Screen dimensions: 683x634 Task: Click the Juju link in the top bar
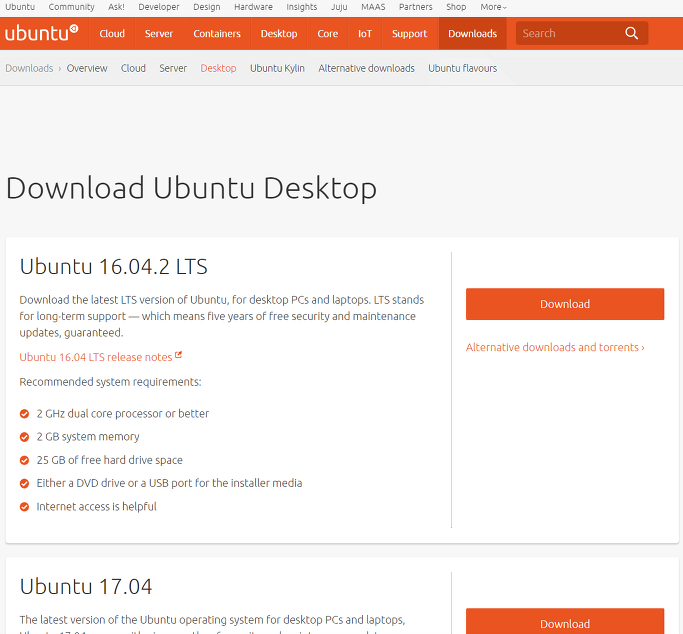339,7
